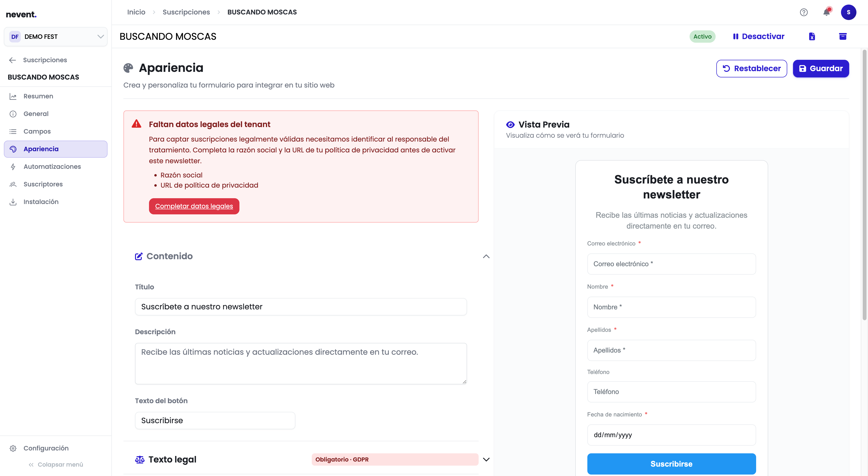The width and height of the screenshot is (868, 476).
Task: Click the Resumen chart icon
Action: pos(13,96)
